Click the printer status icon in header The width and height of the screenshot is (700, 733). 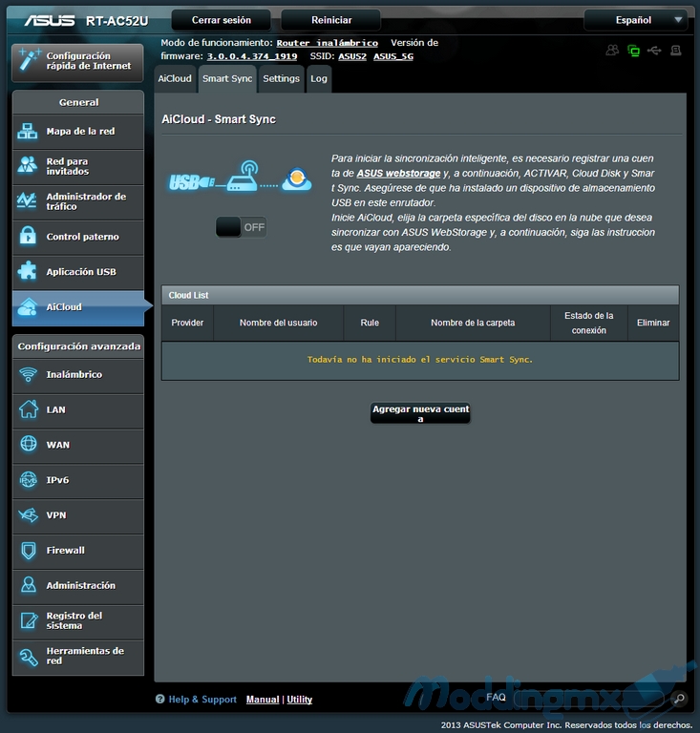[676, 50]
